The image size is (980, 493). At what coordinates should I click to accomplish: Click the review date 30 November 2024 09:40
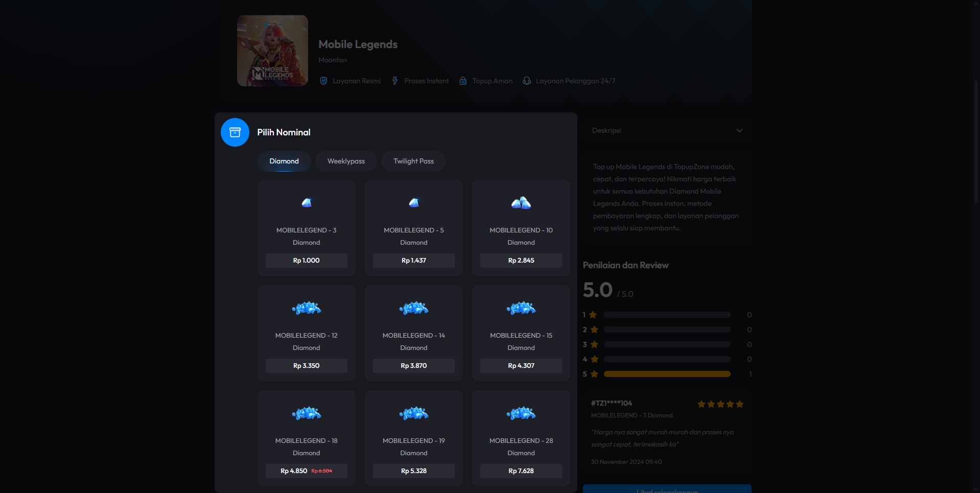pos(626,462)
